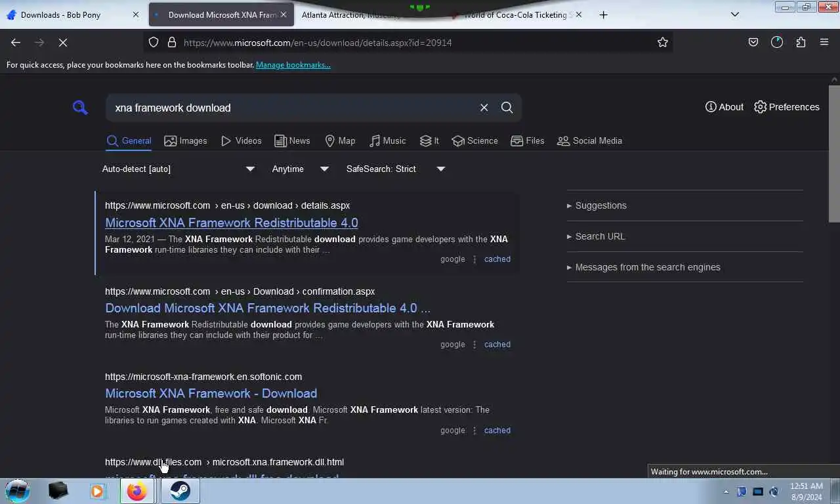840x504 pixels.
Task: Stop loading the current page
Action: point(63,43)
